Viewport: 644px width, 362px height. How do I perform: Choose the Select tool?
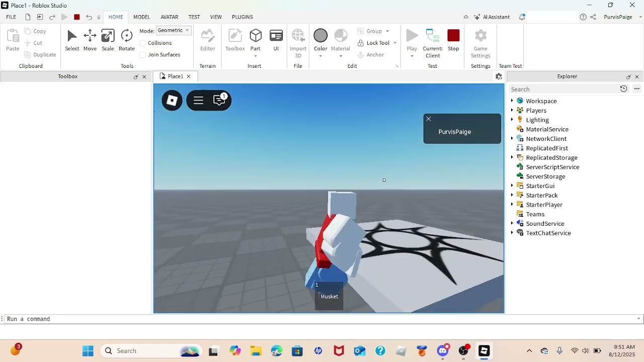coord(72,40)
